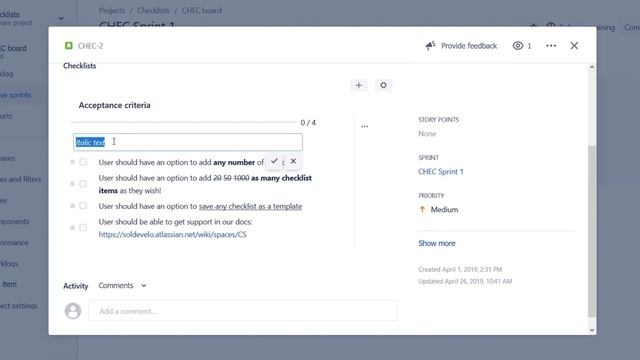Open the soldevelo.atlassian.net wiki link
Screen dimensions: 640x360
pyautogui.click(x=173, y=235)
